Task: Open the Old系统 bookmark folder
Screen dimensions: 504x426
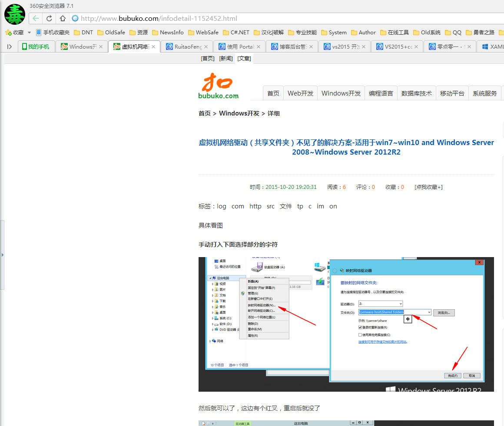Action: (x=427, y=33)
